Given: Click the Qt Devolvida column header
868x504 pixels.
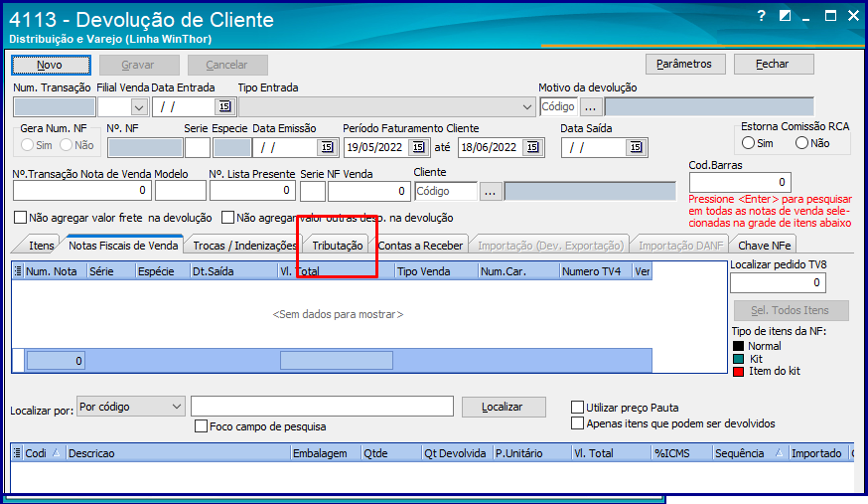Looking at the screenshot, I should click(455, 453).
